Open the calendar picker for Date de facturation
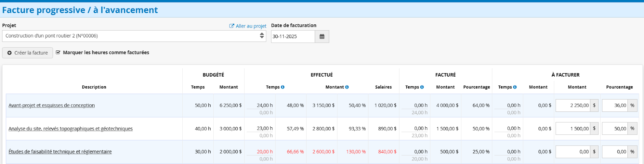The image size is (644, 164). 322,37
